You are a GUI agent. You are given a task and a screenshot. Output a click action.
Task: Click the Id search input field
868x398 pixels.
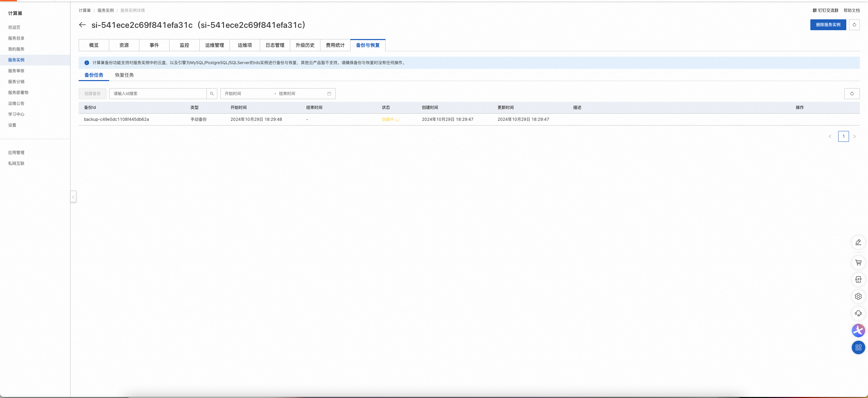click(158, 94)
